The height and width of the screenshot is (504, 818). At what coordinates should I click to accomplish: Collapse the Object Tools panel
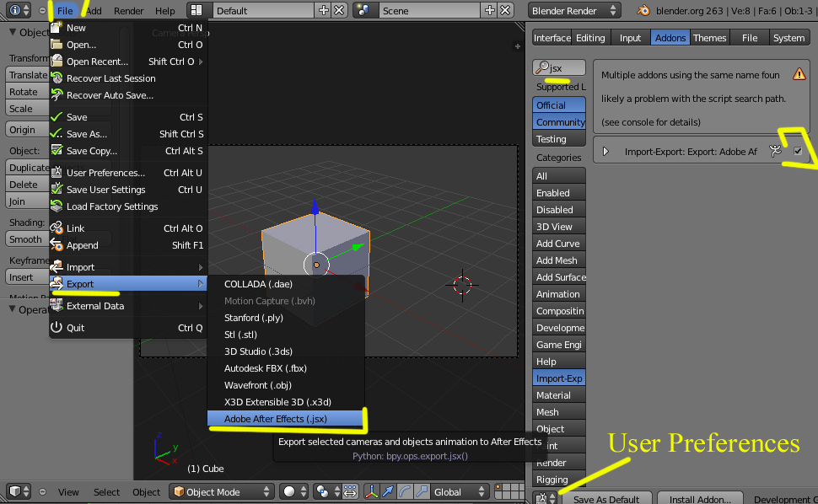coord(13,32)
